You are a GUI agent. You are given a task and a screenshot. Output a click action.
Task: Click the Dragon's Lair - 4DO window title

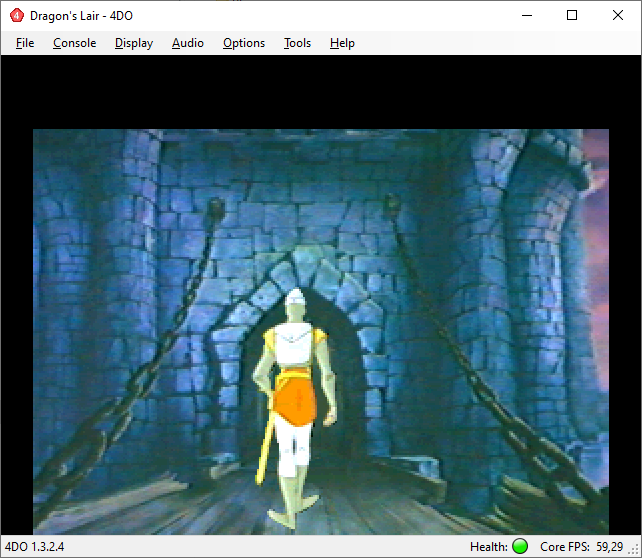pyautogui.click(x=81, y=16)
